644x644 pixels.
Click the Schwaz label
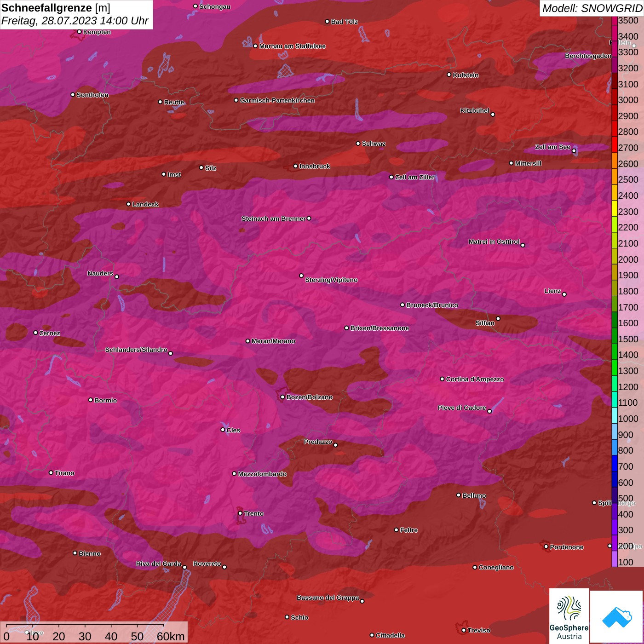pyautogui.click(x=374, y=144)
